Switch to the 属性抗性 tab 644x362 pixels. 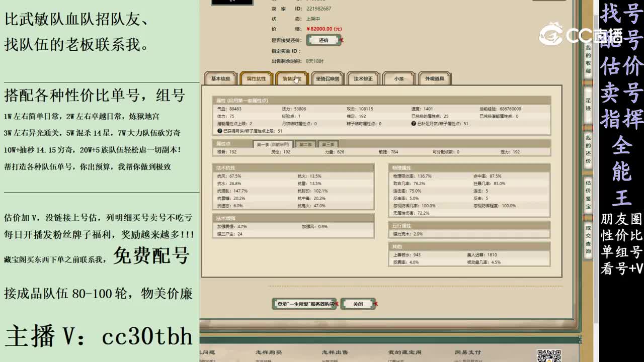256,79
